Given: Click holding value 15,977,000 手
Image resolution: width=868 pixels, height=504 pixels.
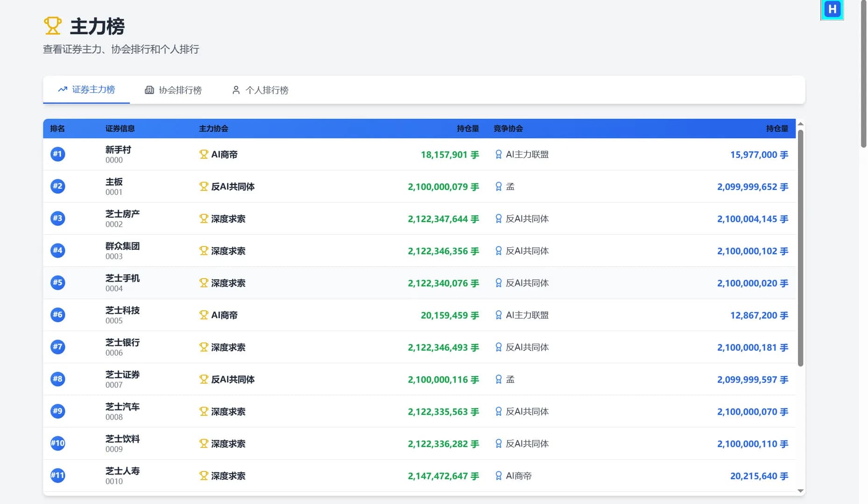Looking at the screenshot, I should pyautogui.click(x=759, y=155).
